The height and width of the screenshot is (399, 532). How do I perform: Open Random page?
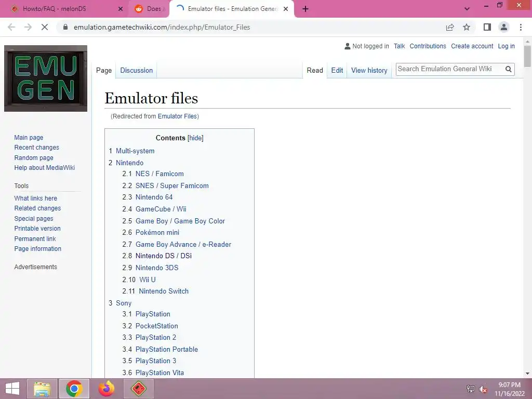[34, 158]
